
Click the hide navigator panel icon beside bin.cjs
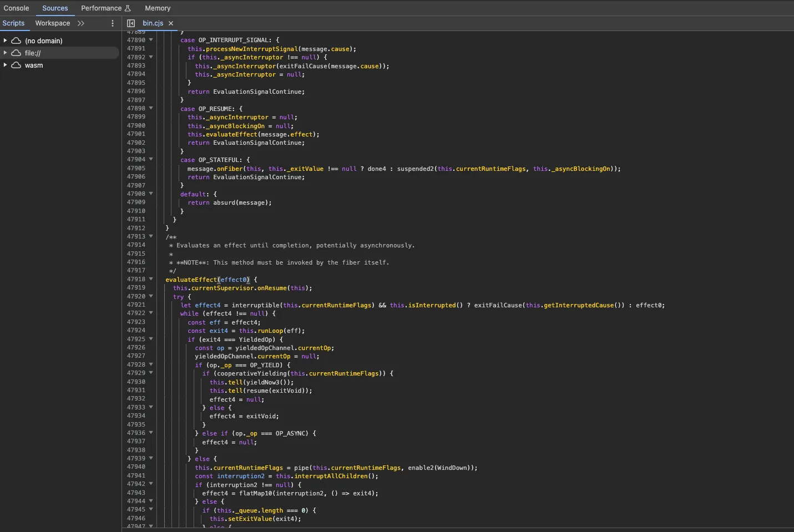(131, 23)
